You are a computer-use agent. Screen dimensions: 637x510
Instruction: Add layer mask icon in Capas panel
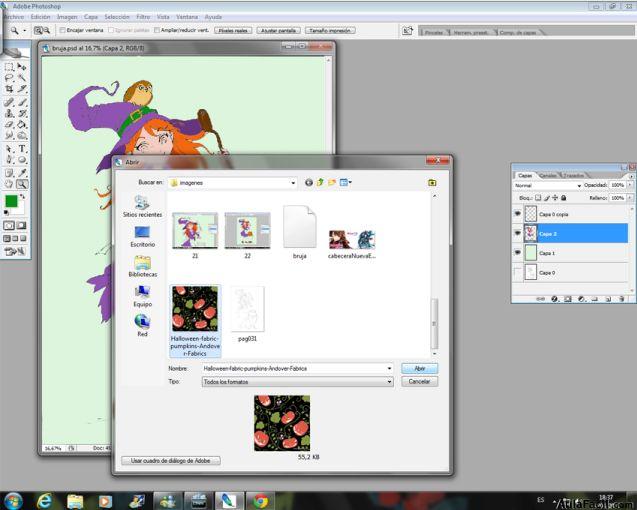[568, 299]
